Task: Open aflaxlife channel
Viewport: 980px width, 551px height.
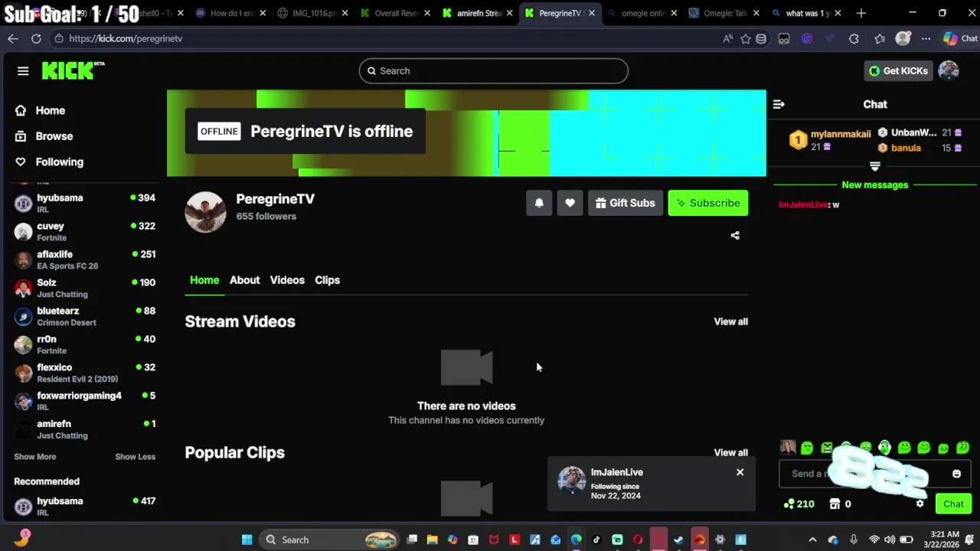Action: [84, 259]
